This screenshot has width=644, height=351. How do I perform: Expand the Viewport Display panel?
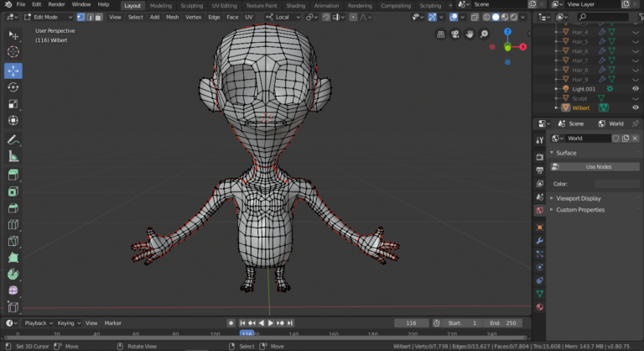tap(579, 198)
